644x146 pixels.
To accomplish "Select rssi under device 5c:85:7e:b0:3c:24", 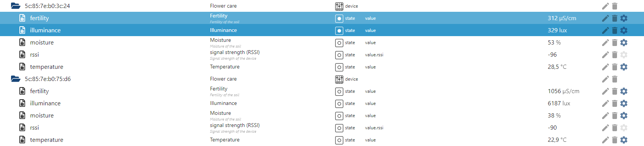I will (322, 55).
